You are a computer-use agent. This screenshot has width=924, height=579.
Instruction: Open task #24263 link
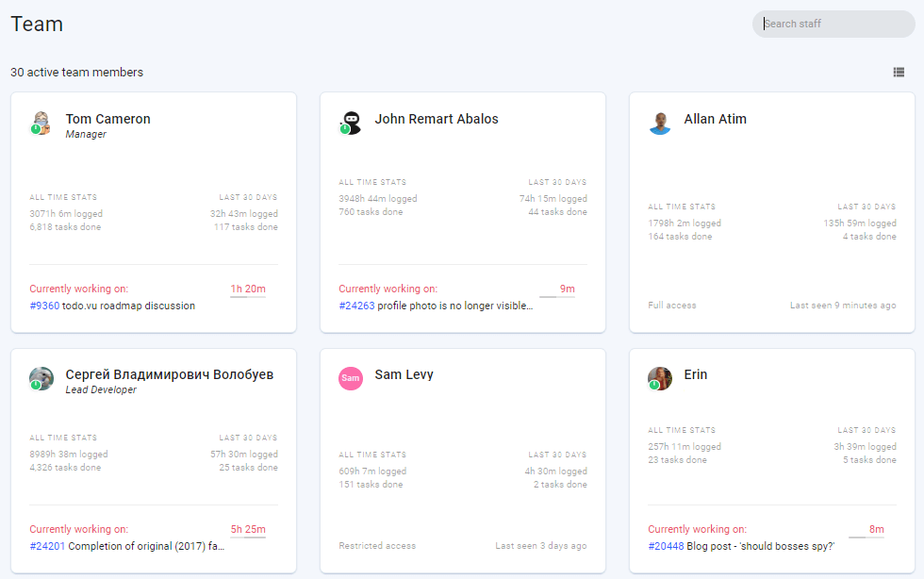click(x=356, y=306)
